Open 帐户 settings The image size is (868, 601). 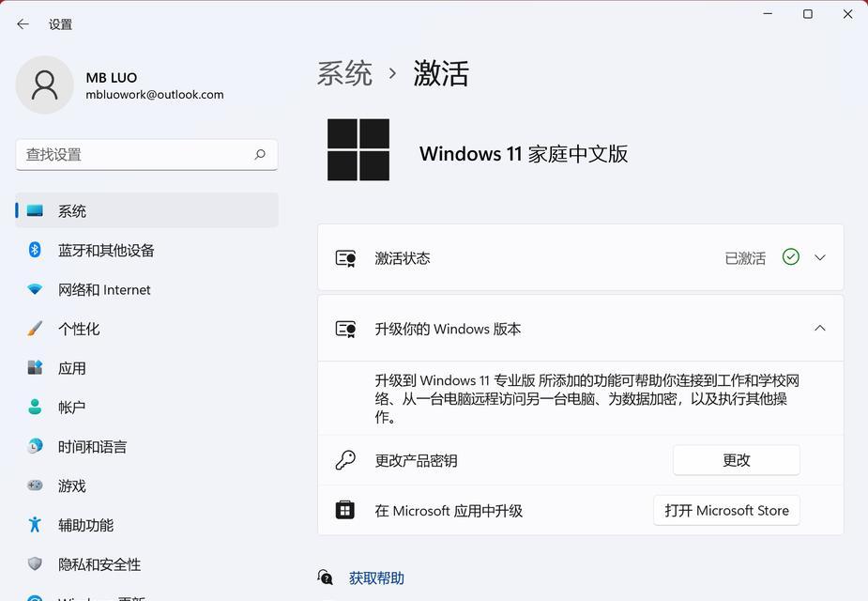(146, 408)
